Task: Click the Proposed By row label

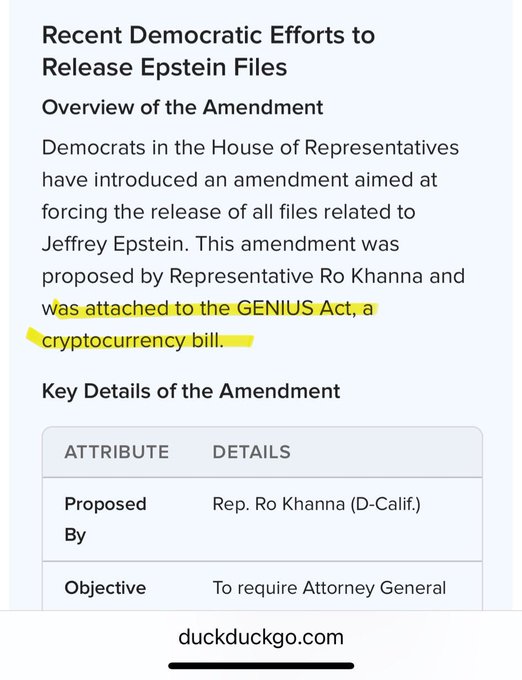Action: click(x=105, y=519)
